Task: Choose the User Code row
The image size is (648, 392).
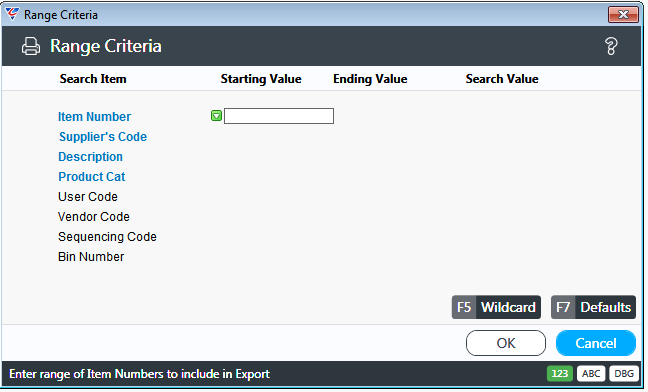Action: [x=88, y=197]
